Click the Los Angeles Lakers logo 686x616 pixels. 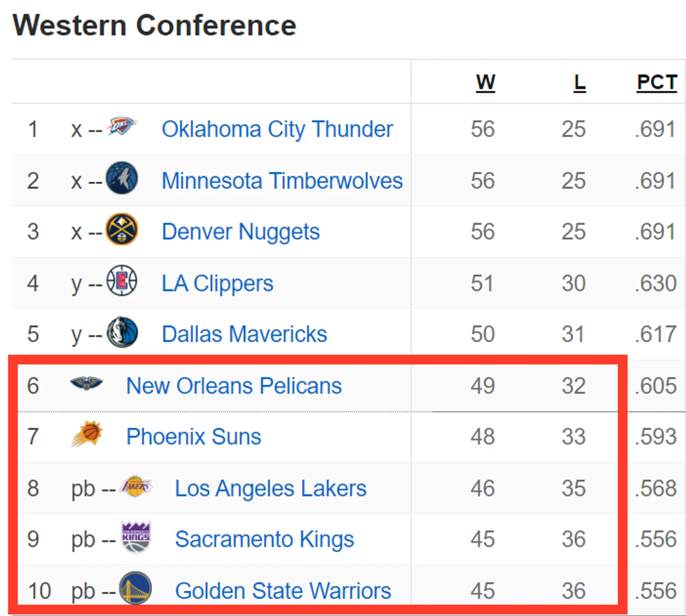[x=136, y=486]
